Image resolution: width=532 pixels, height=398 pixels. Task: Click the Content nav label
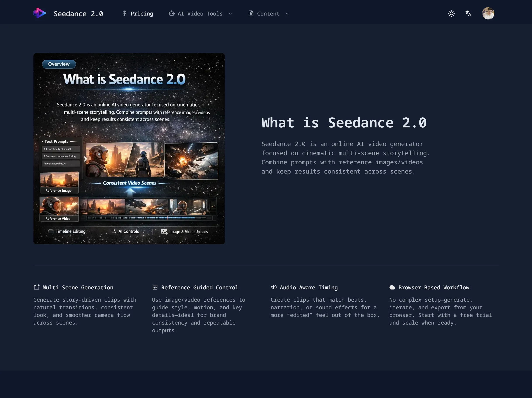(268, 14)
